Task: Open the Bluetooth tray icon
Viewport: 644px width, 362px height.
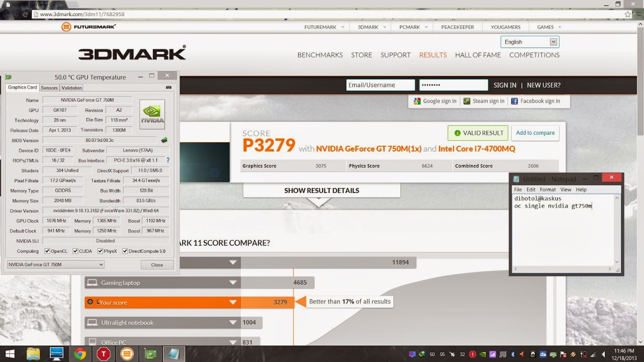Action: coord(512,354)
